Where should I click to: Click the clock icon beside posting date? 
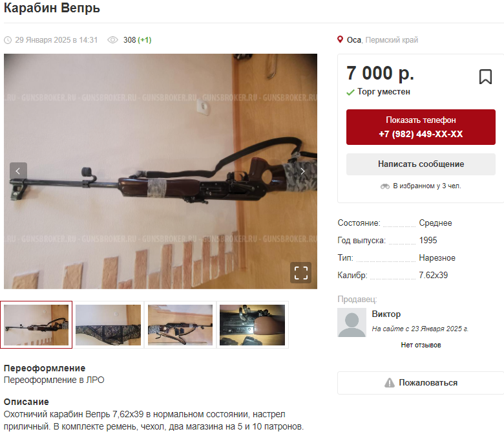pos(8,40)
